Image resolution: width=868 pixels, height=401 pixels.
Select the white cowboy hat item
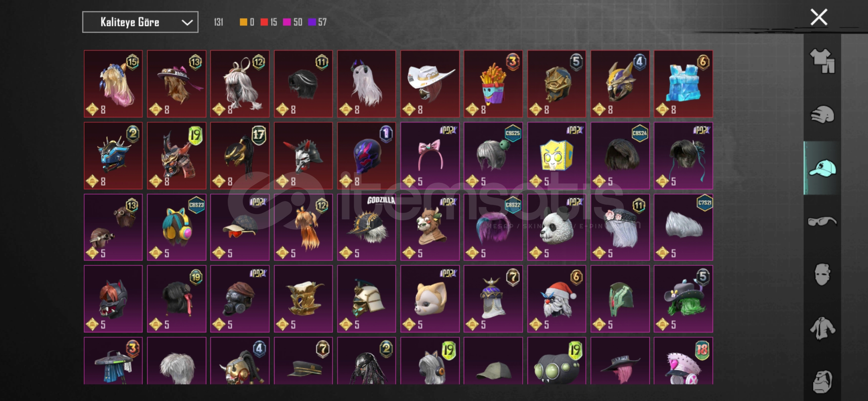coord(430,84)
